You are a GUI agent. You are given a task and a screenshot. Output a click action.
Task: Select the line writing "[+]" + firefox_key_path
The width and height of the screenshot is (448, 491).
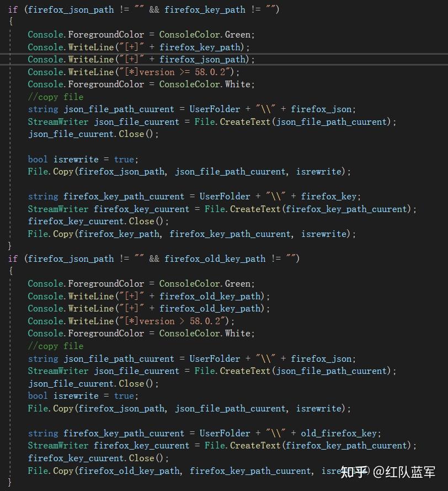(x=138, y=47)
